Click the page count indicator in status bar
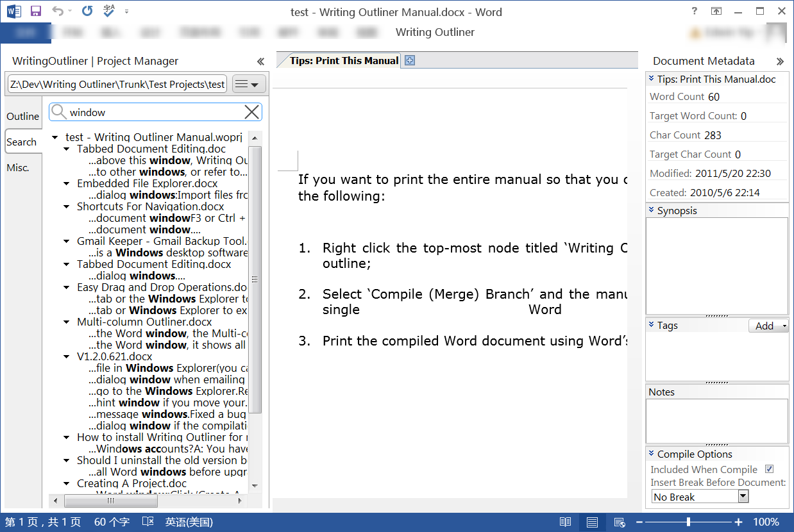Viewport: 794px width, 532px height. [x=43, y=522]
